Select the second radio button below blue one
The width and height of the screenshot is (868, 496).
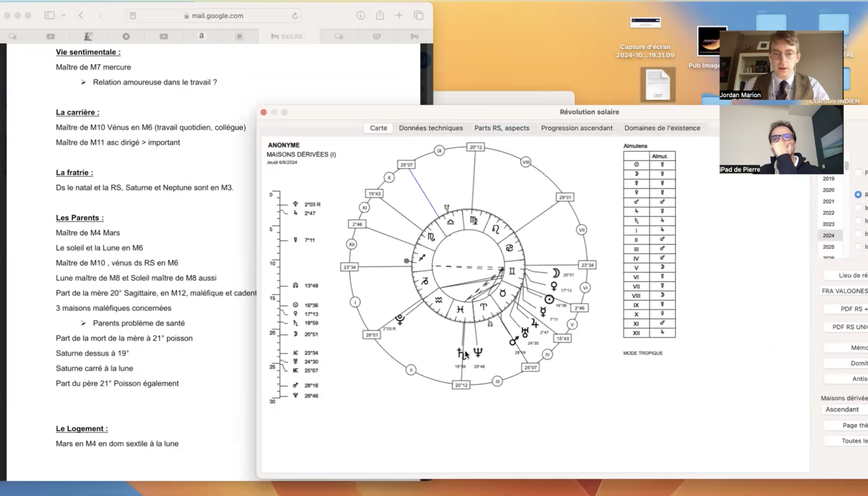point(858,221)
